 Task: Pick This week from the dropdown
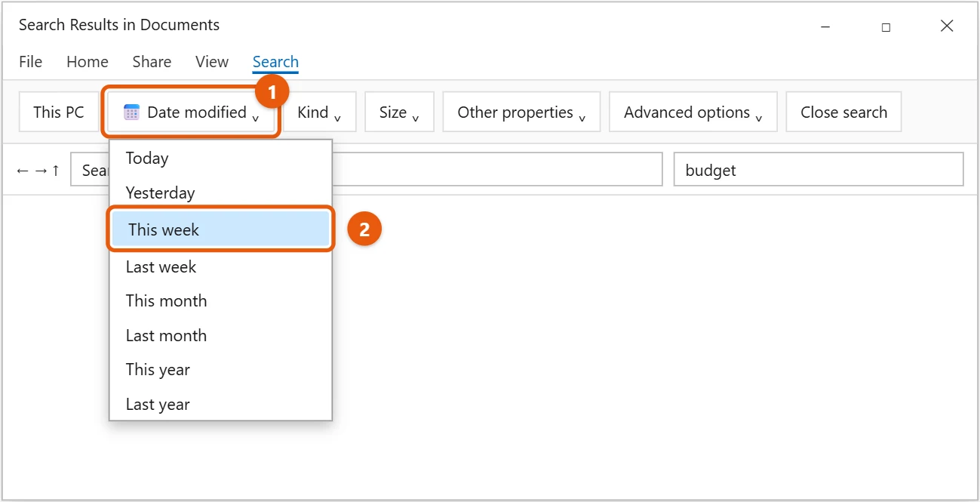tap(221, 229)
